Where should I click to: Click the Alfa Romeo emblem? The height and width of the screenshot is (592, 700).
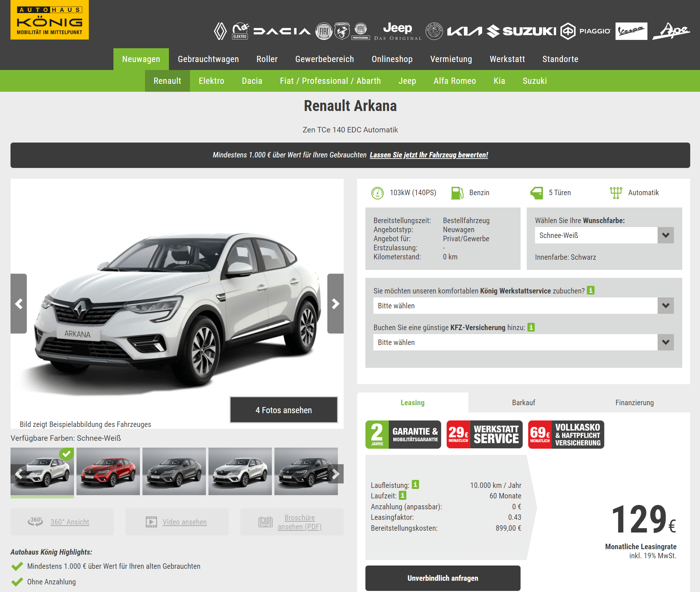point(434,31)
